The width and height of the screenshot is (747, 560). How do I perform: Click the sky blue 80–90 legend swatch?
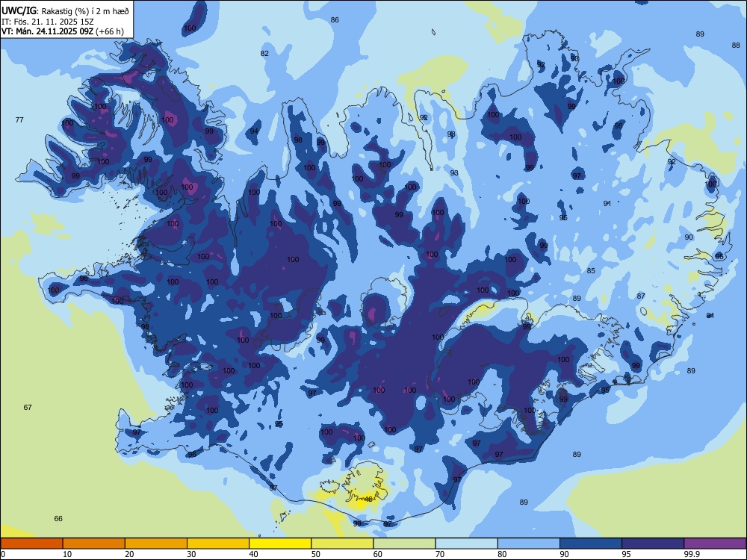(x=529, y=544)
